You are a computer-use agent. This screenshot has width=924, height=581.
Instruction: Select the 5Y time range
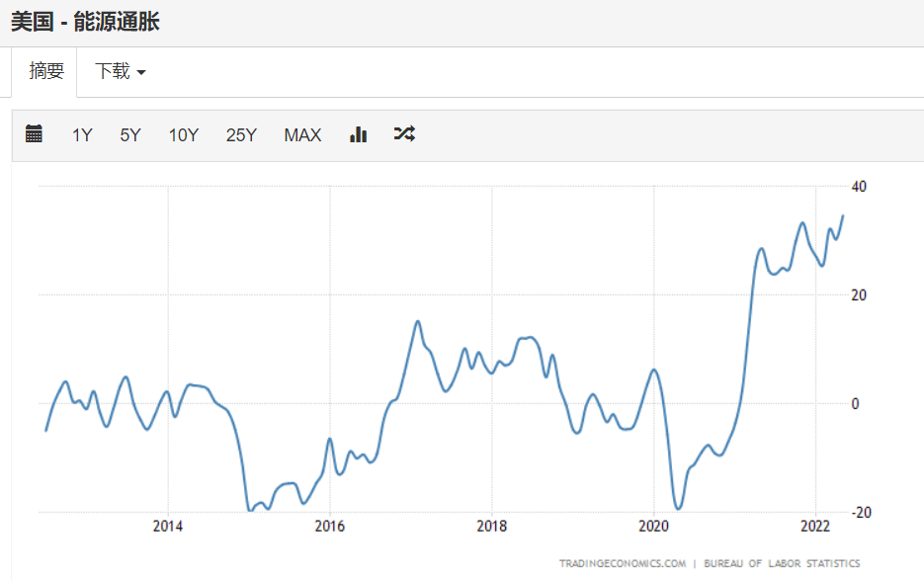[130, 135]
